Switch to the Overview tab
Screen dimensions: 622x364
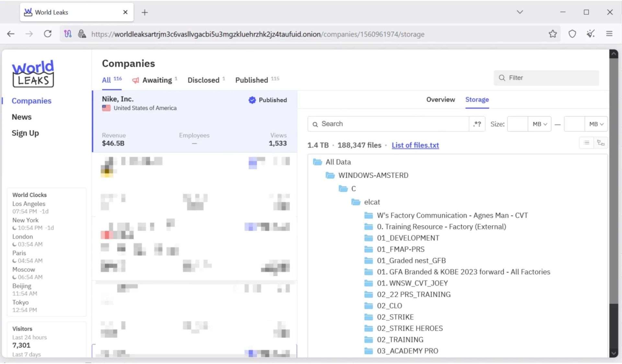(x=440, y=100)
